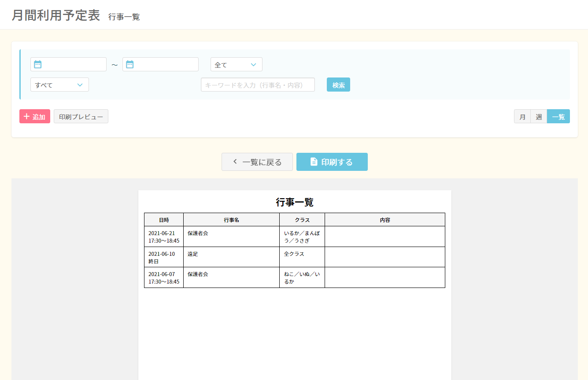588x380 pixels.
Task: Select the 一覧 view tab
Action: [558, 116]
